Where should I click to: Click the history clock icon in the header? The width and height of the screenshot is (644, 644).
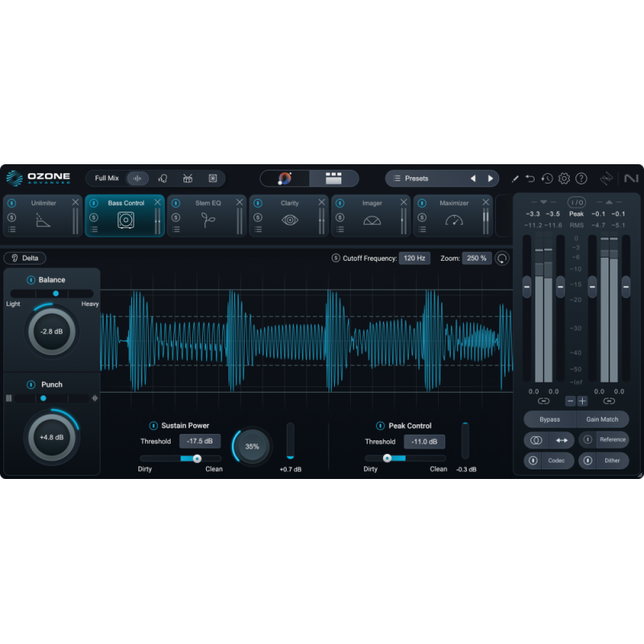(x=547, y=179)
